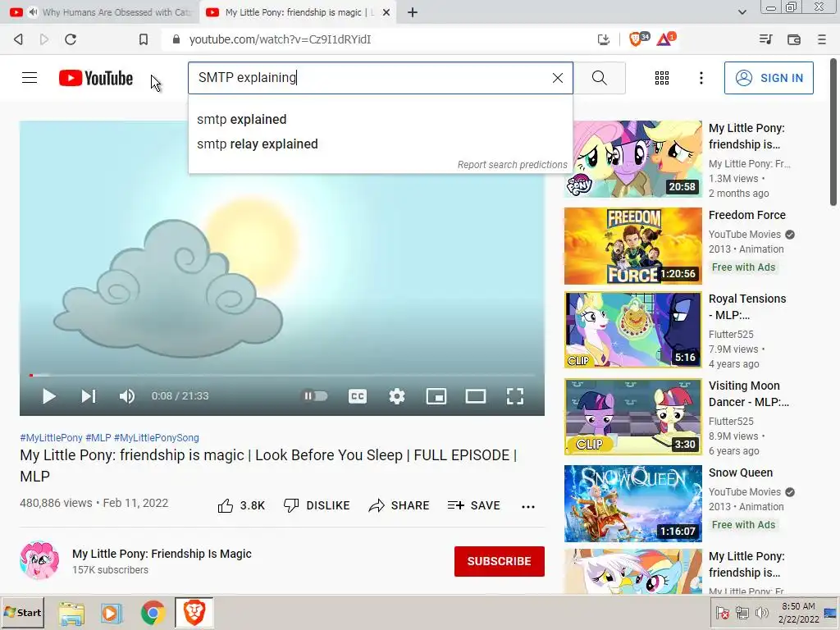Open the Snow Queen movie thumbnail
840x630 pixels.
(633, 504)
